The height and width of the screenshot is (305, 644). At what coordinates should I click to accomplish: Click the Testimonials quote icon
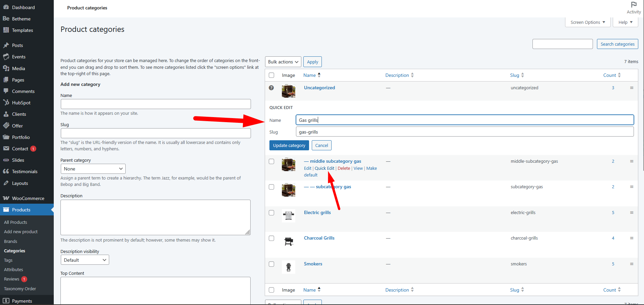click(6, 171)
